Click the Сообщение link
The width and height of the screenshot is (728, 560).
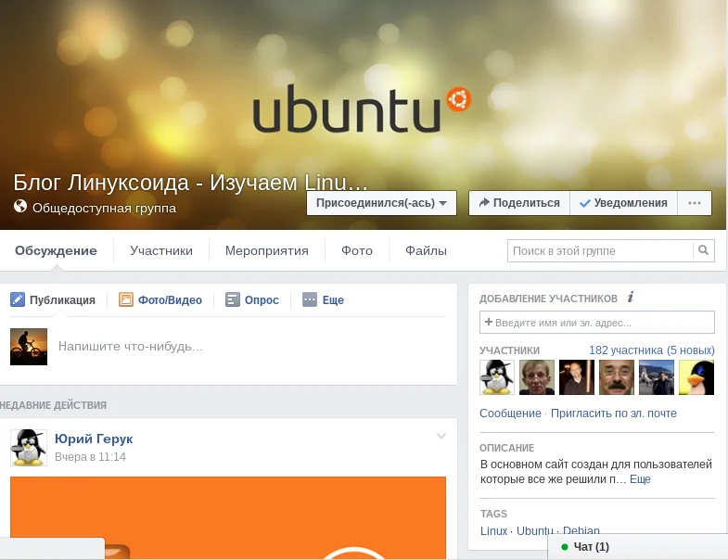(510, 414)
